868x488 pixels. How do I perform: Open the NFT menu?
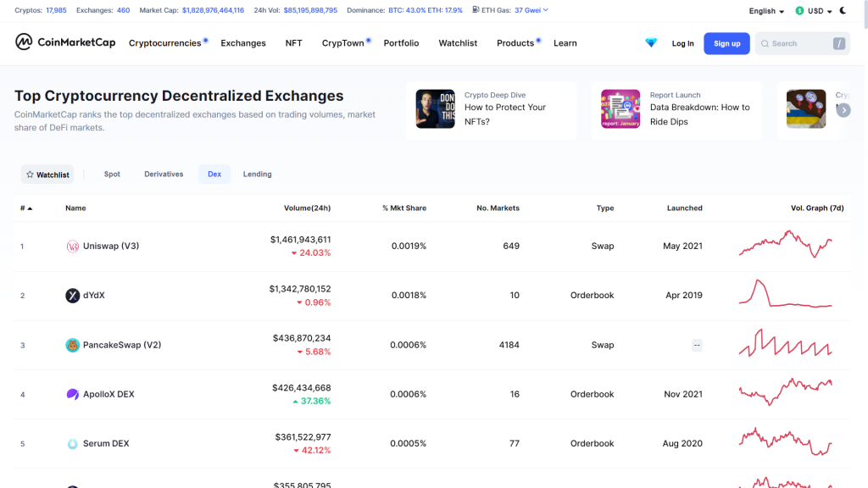tap(294, 43)
